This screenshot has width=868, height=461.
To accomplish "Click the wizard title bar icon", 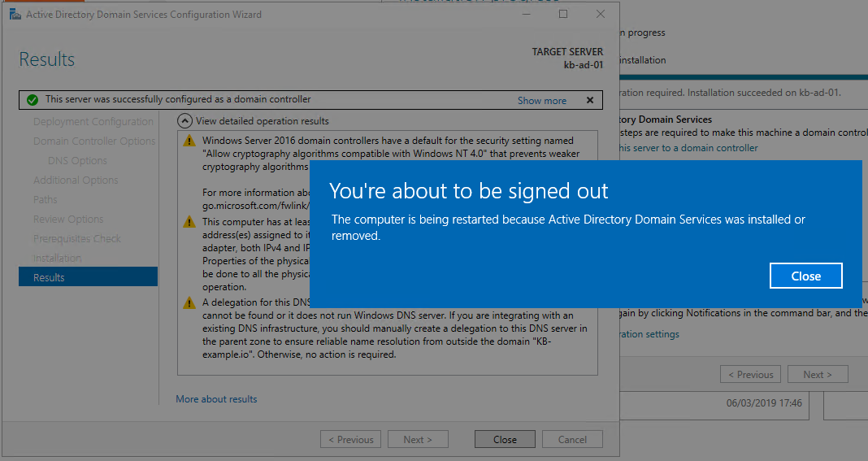I will [x=15, y=14].
